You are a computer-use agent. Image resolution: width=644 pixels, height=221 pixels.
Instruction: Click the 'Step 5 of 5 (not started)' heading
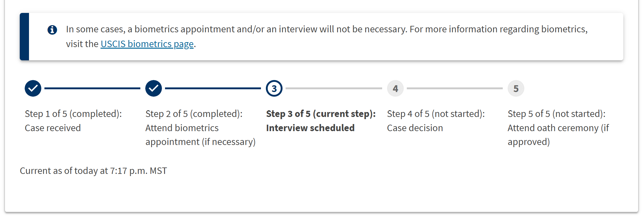click(x=556, y=114)
